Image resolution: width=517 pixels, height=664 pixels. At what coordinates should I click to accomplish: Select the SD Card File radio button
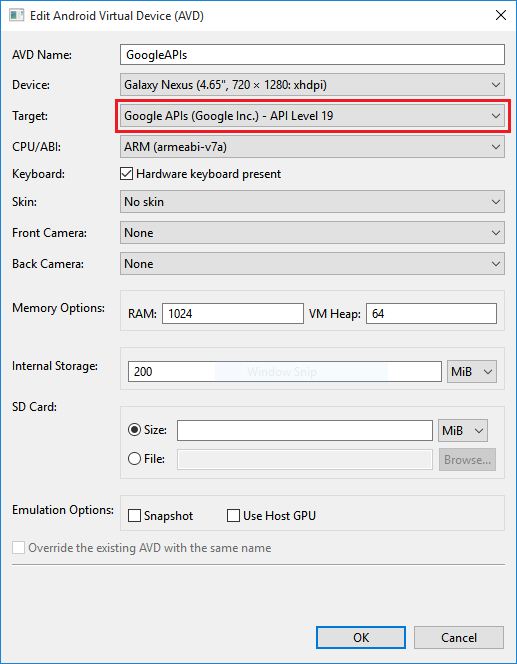coord(134,459)
